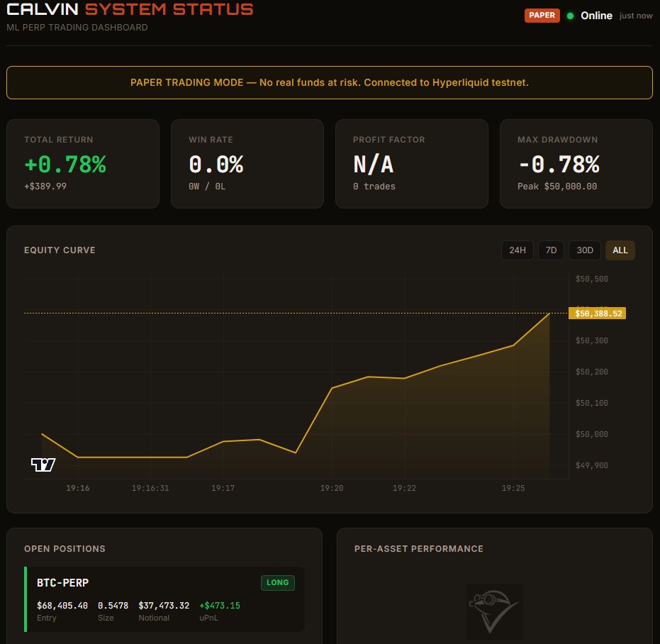Click the 19:20 time axis label
The image size is (660, 644).
pos(332,488)
